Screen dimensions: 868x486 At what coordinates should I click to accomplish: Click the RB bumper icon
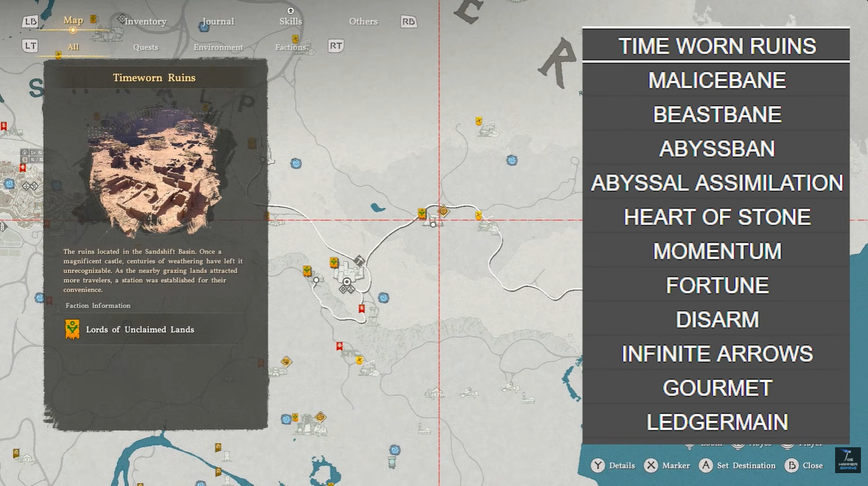pyautogui.click(x=408, y=21)
